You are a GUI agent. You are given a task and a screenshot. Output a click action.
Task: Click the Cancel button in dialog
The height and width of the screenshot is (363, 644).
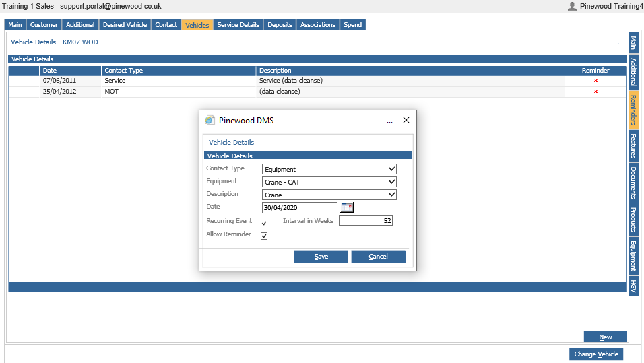[x=379, y=256]
